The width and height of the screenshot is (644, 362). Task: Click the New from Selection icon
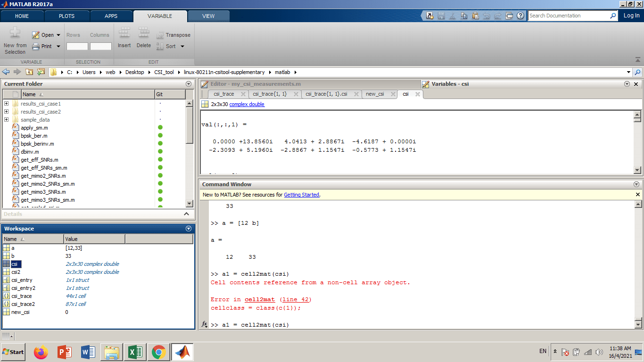pyautogui.click(x=15, y=33)
